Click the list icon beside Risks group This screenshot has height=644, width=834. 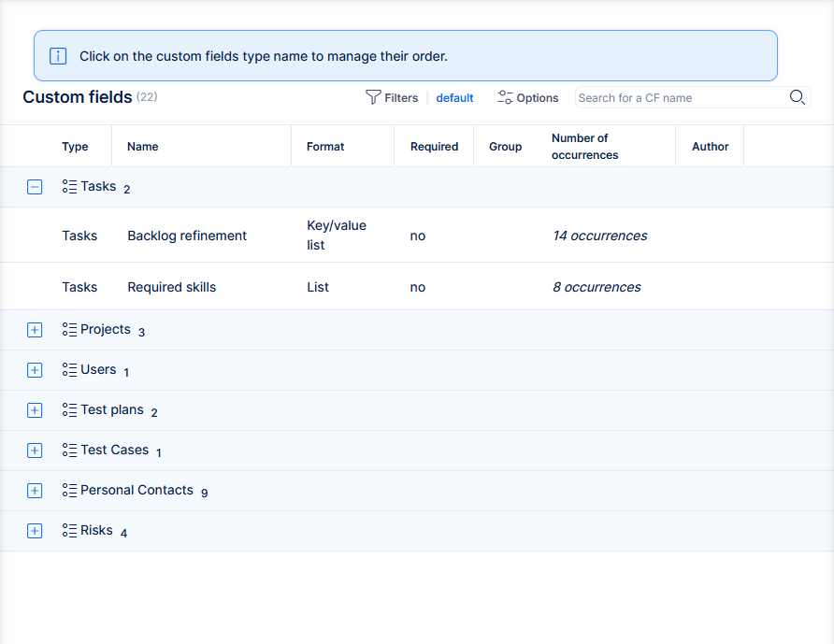tap(69, 531)
